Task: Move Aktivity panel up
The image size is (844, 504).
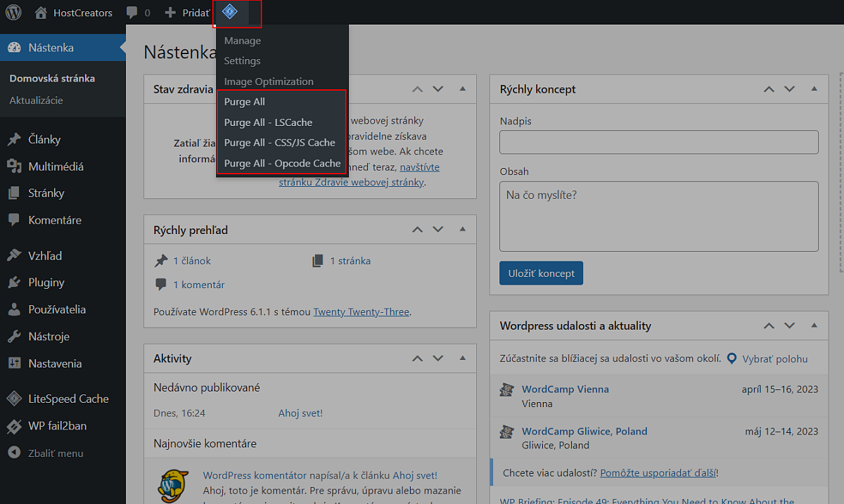Action: (418, 358)
